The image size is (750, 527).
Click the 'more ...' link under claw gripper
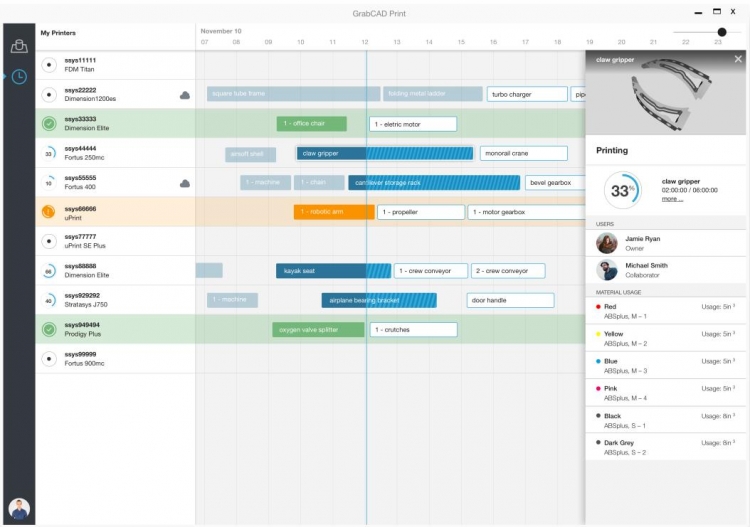pyautogui.click(x=672, y=199)
